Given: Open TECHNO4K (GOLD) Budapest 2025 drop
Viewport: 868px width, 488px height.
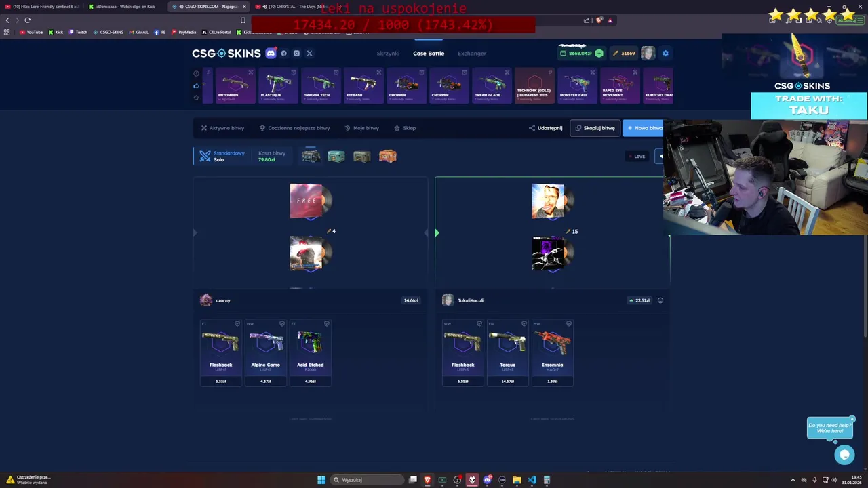Looking at the screenshot, I should click(534, 85).
